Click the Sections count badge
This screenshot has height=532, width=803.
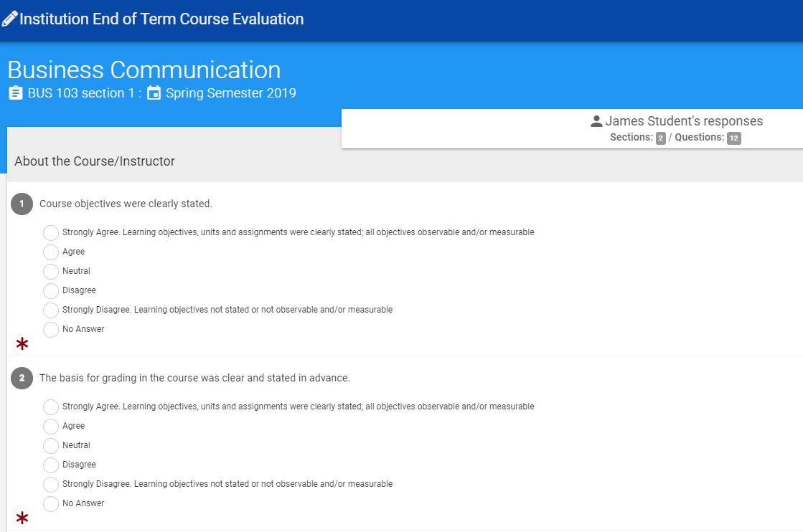point(661,138)
